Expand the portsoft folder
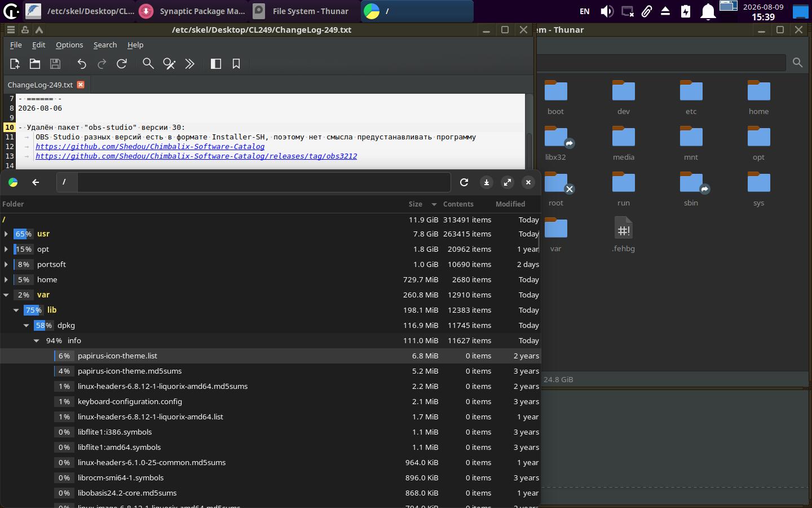Viewport: 812px width, 508px height. click(6, 265)
